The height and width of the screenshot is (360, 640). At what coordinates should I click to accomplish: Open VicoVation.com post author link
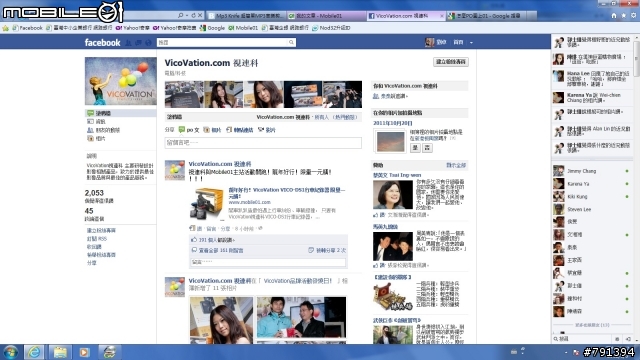click(x=220, y=164)
